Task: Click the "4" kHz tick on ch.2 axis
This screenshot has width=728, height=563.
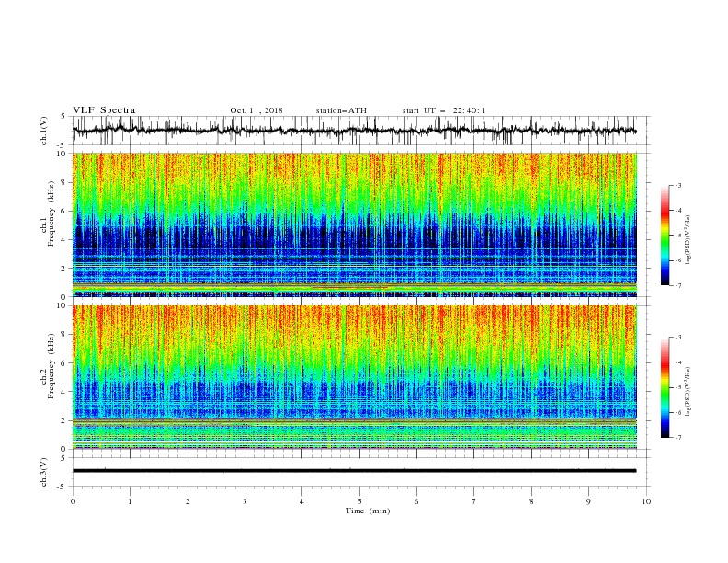Action: (64, 392)
